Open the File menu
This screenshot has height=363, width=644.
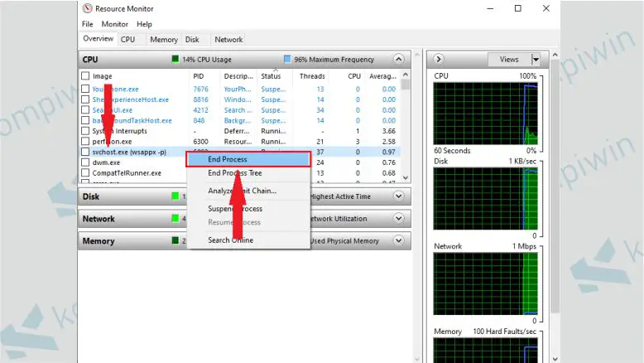(88, 24)
